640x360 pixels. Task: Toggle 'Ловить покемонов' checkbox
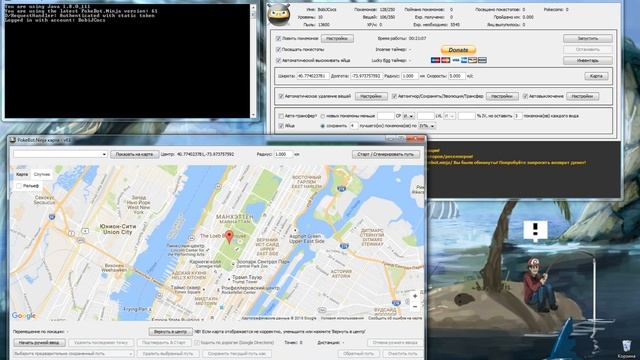278,38
